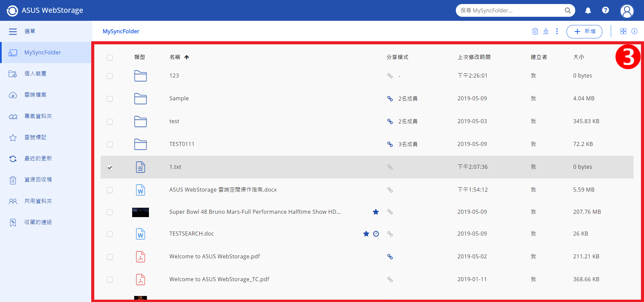
Task: Click the download icon in toolbar
Action: point(546,31)
